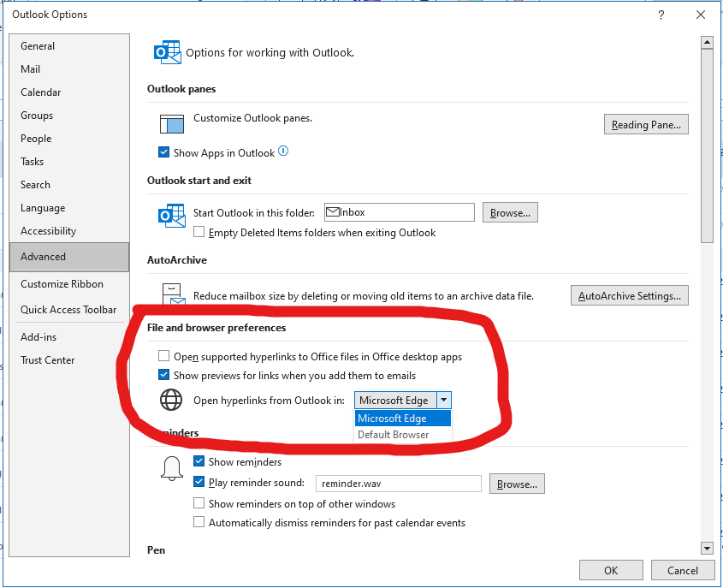Click the Outlook start and exit heading
Image resolution: width=723 pixels, height=588 pixels.
coord(199,181)
